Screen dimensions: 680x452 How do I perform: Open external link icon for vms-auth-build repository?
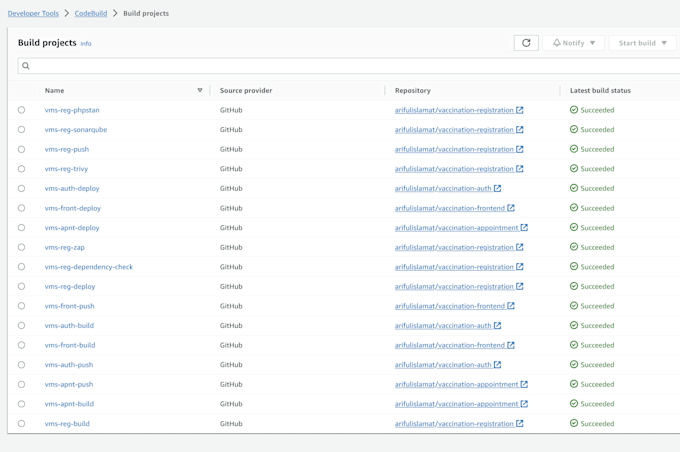[x=497, y=325]
